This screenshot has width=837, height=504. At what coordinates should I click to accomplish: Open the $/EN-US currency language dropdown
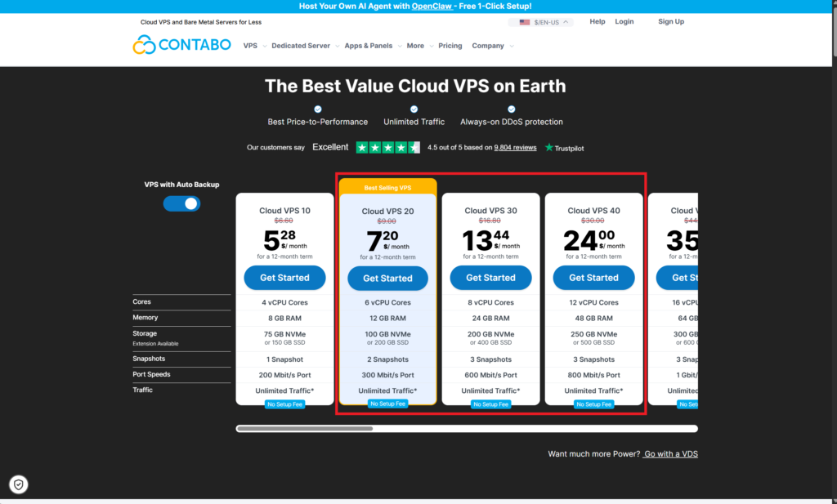541,22
